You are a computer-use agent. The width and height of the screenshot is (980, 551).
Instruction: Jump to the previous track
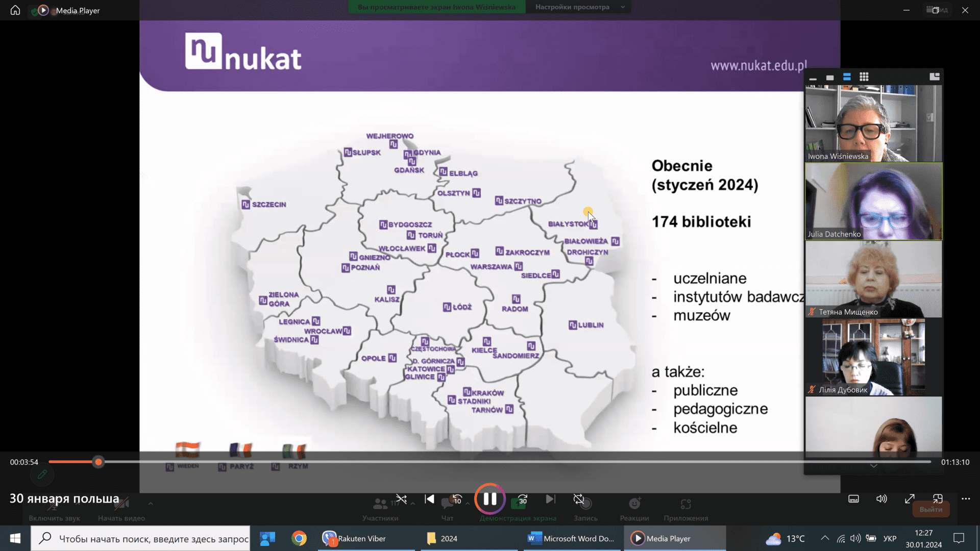click(429, 499)
